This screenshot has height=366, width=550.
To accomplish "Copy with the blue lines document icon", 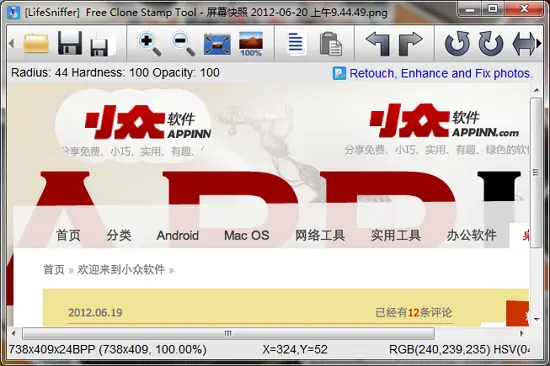I will [x=295, y=44].
